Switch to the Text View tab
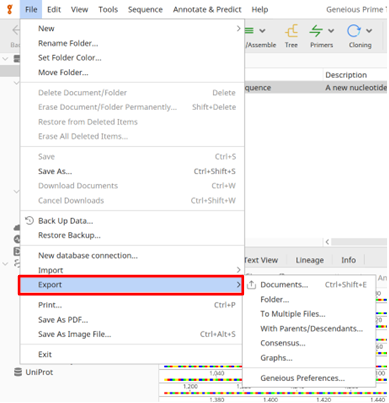This screenshot has height=403, width=389. point(261,260)
